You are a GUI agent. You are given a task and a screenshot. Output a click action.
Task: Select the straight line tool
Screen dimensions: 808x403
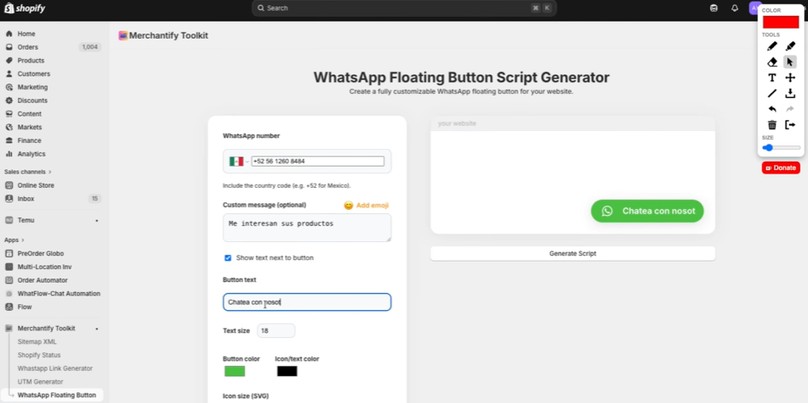[x=772, y=93]
